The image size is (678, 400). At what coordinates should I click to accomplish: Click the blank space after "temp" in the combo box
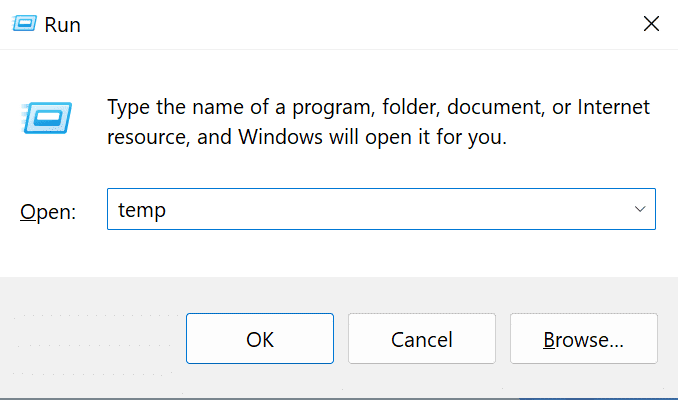(400, 210)
